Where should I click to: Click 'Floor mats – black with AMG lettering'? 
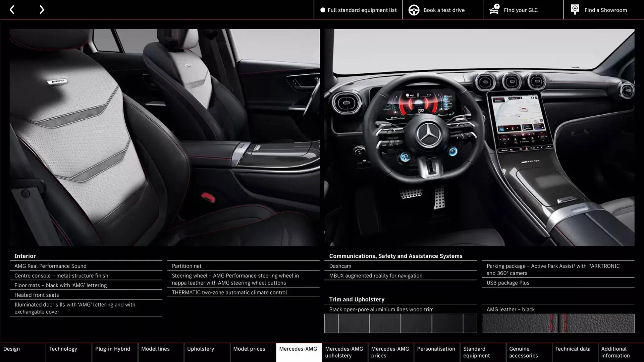60,285
